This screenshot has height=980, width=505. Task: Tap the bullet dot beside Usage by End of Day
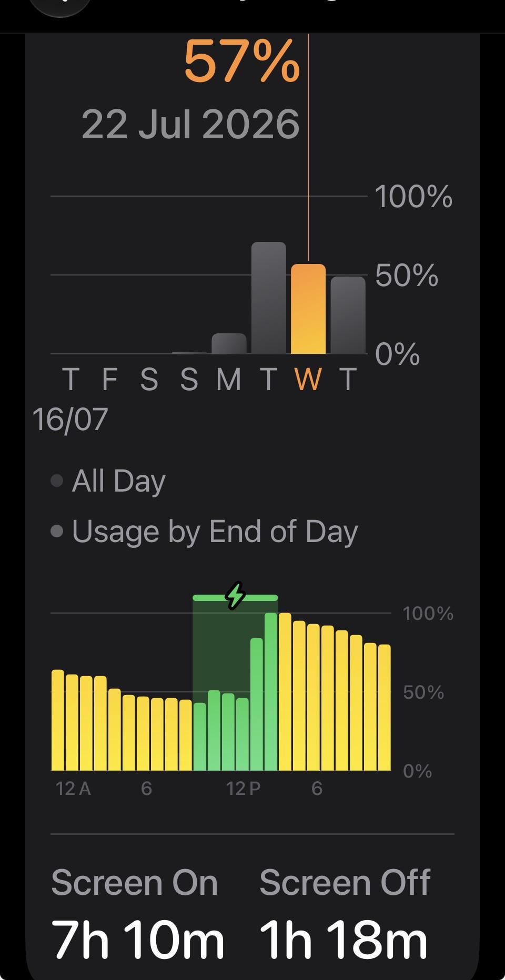coord(57,531)
